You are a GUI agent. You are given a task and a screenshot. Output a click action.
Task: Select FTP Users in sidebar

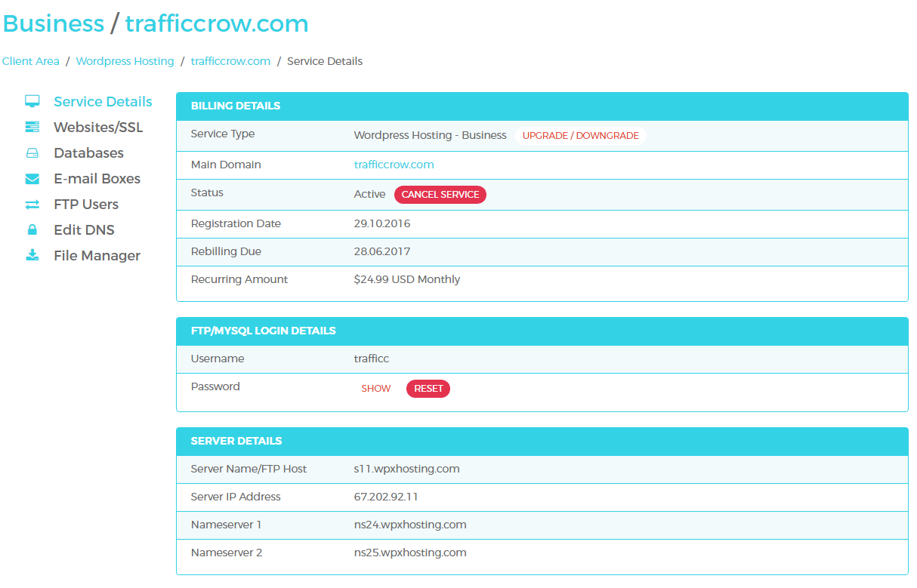point(86,205)
